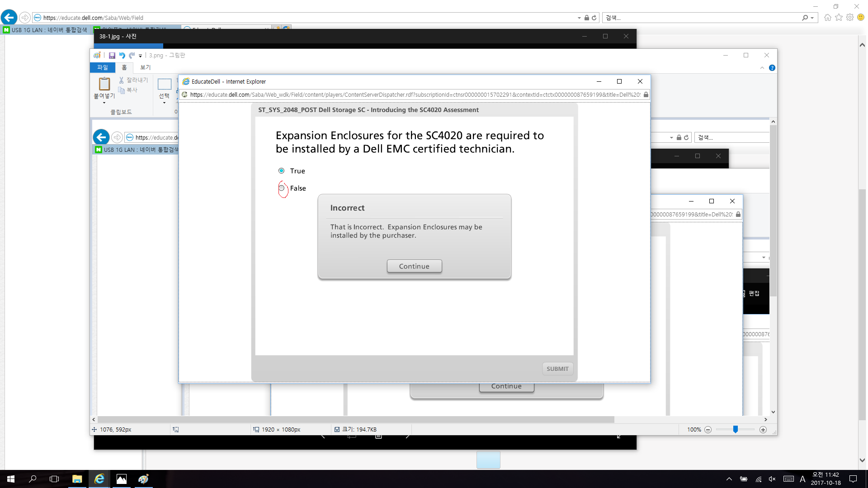The width and height of the screenshot is (868, 488).
Task: Select the False radio button
Action: [x=282, y=188]
